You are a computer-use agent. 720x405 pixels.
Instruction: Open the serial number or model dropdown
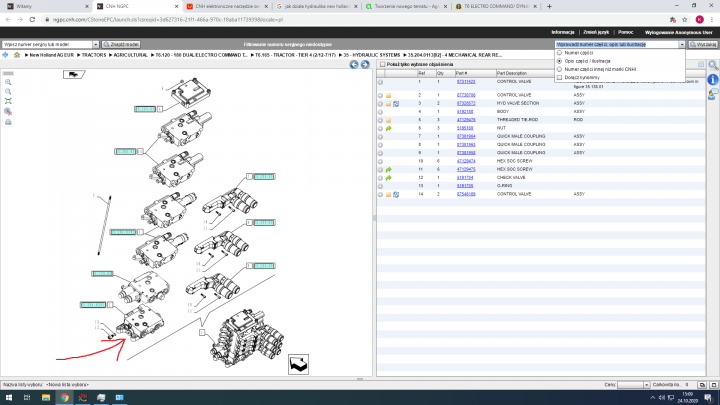click(x=98, y=45)
